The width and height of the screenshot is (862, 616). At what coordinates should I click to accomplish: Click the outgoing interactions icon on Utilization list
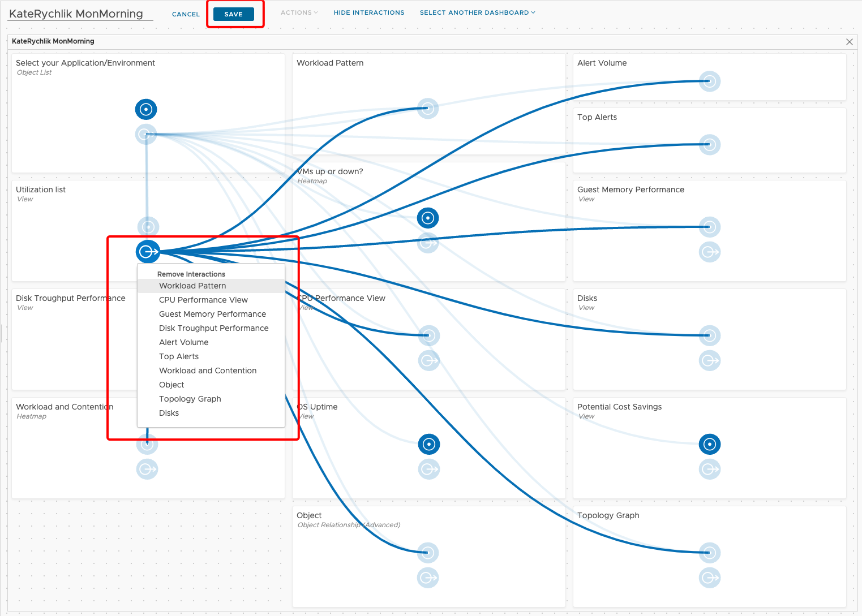click(x=148, y=252)
